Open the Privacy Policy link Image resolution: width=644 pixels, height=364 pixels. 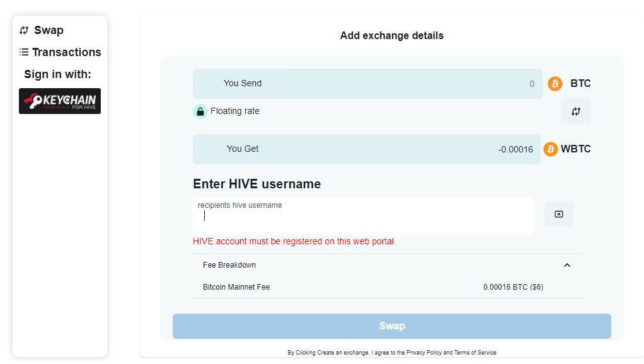pyautogui.click(x=424, y=353)
